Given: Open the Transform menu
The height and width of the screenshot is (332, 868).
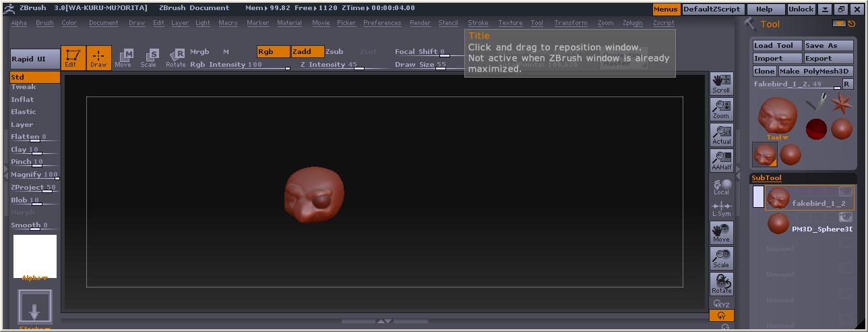Looking at the screenshot, I should [x=570, y=23].
